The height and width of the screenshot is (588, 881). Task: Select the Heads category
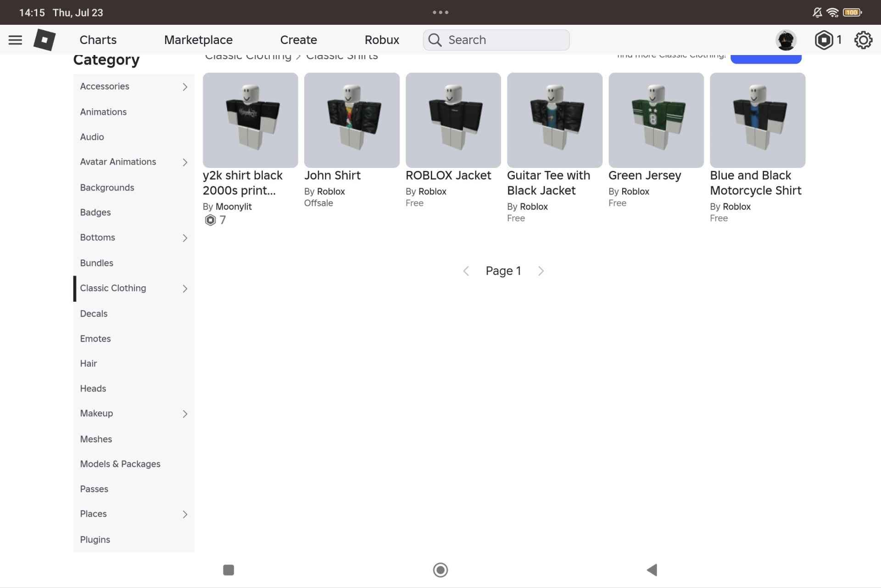(x=134, y=388)
